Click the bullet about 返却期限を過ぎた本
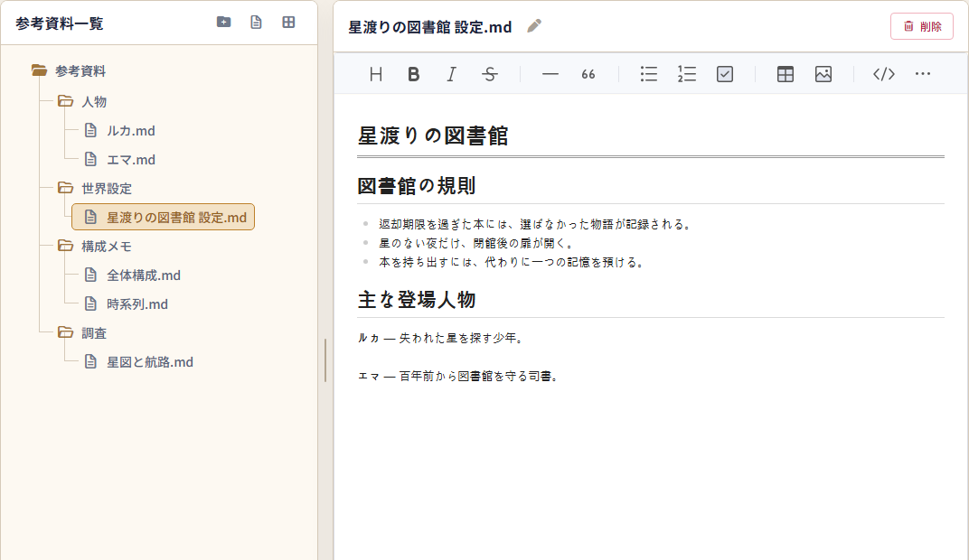This screenshot has width=969, height=560. [534, 224]
